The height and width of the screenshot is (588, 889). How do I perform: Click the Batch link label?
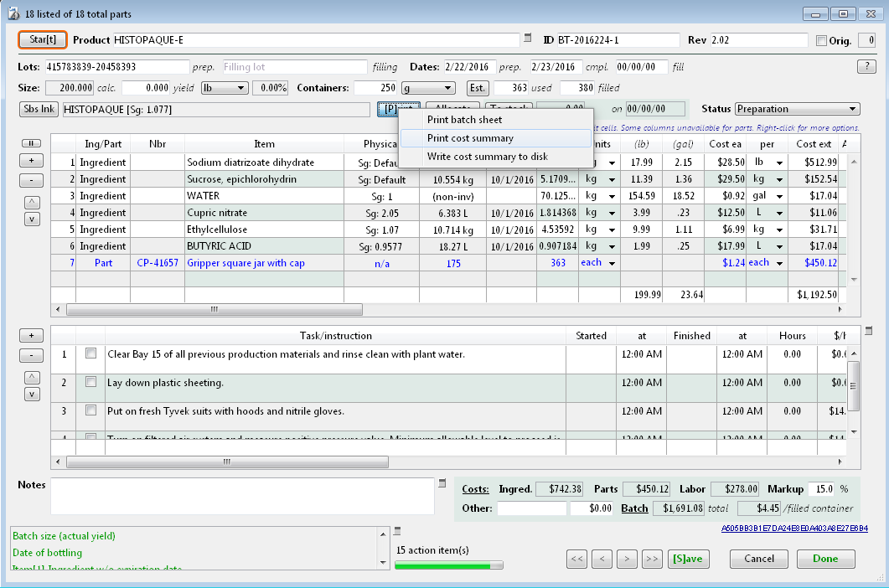[x=634, y=508]
